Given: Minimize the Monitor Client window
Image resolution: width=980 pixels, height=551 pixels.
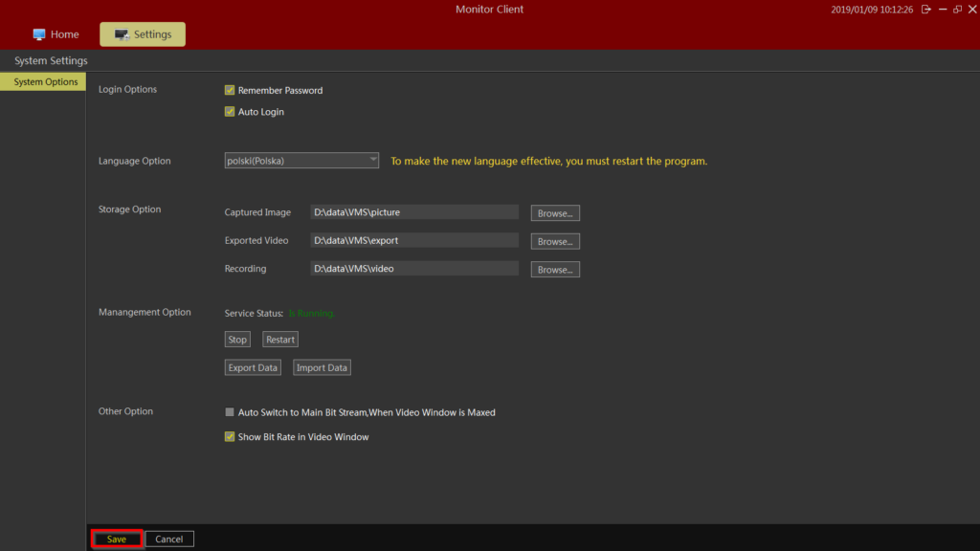Looking at the screenshot, I should pos(942,10).
